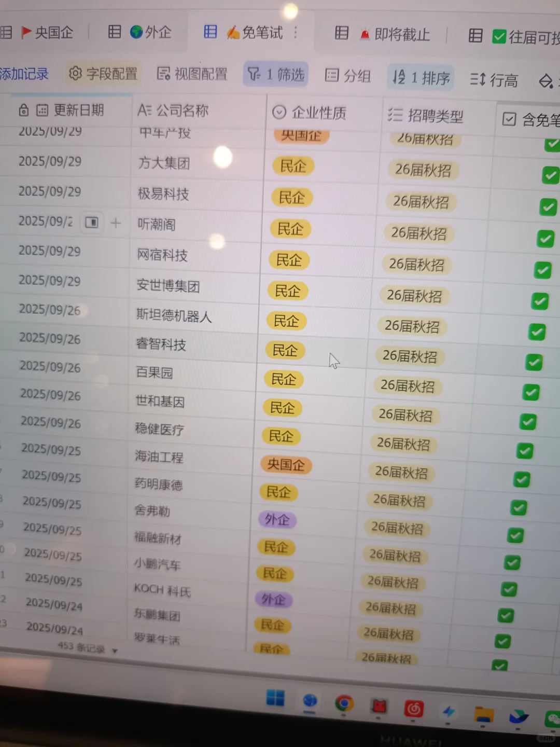560x747 pixels.
Task: Click the 更新日期 column header
Action: 66,109
